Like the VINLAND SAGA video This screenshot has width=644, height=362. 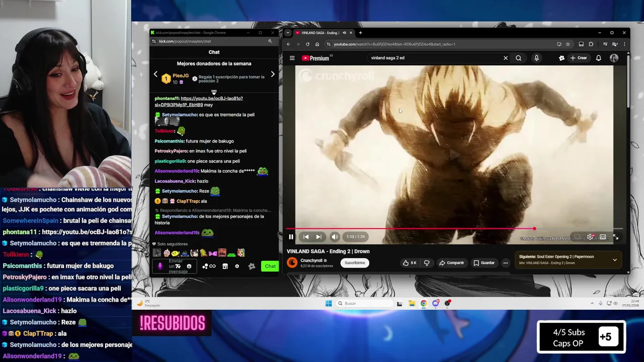pos(410,262)
